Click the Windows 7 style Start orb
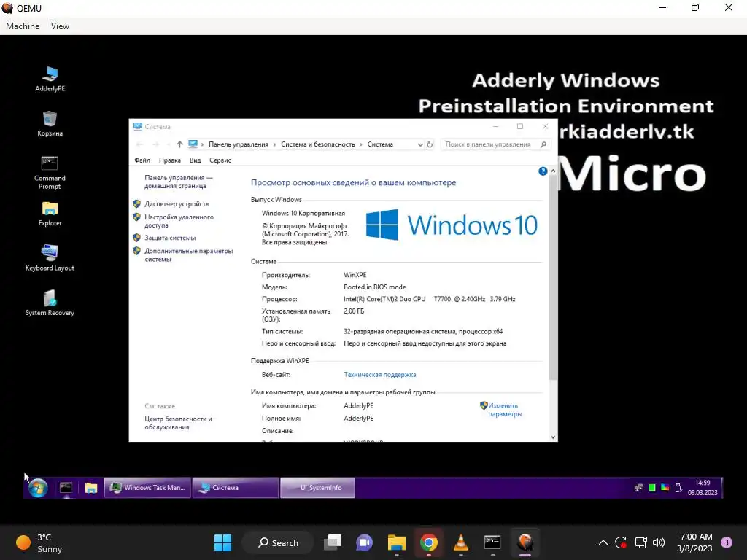This screenshot has height=560, width=747. click(38, 488)
